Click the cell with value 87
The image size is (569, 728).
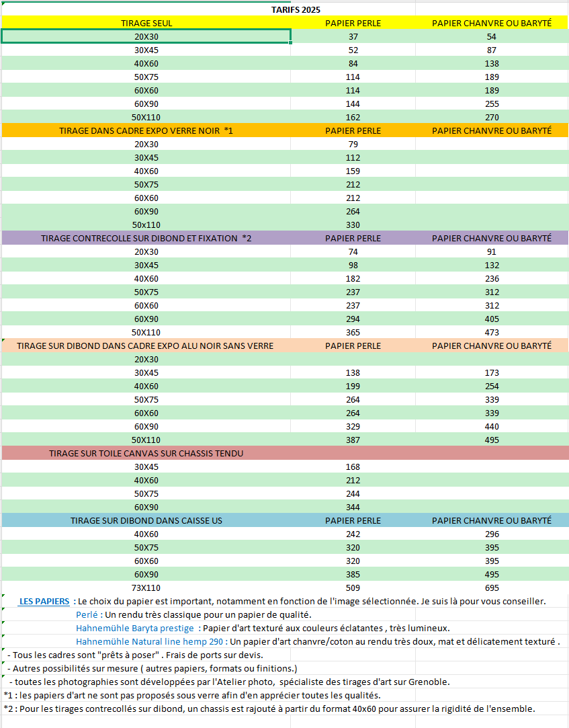(492, 50)
